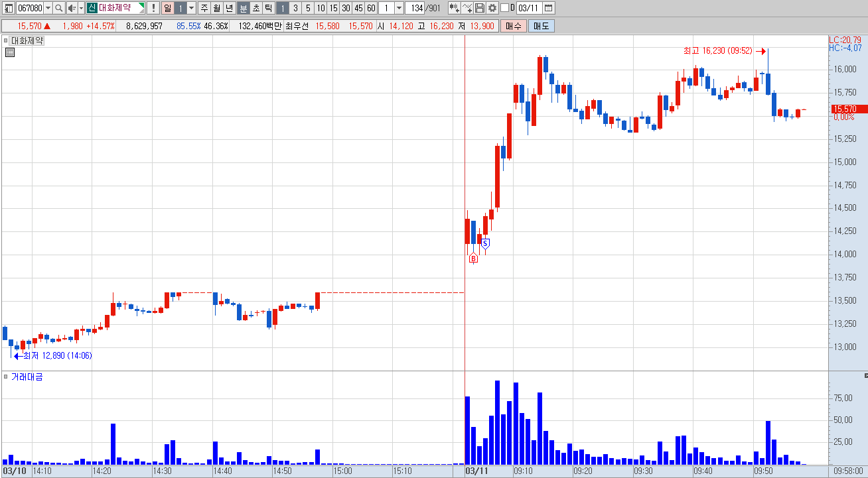Click the HC:-4.07 indicator text

point(845,48)
